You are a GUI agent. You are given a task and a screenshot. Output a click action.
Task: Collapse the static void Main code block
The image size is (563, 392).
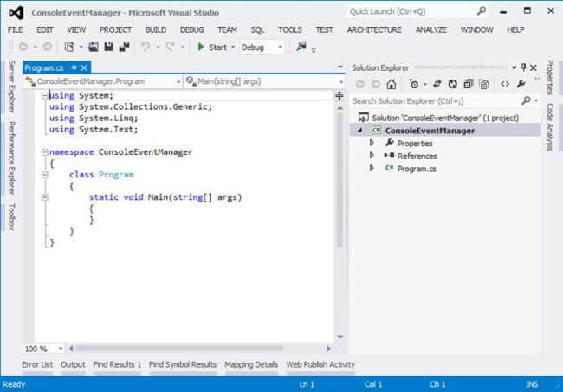[x=44, y=197]
